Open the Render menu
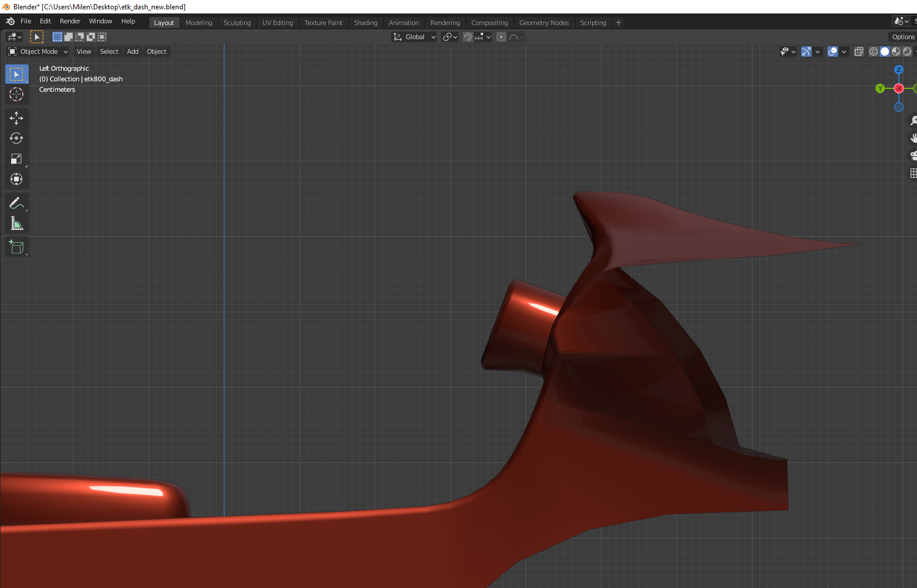This screenshot has width=917, height=588. click(70, 21)
